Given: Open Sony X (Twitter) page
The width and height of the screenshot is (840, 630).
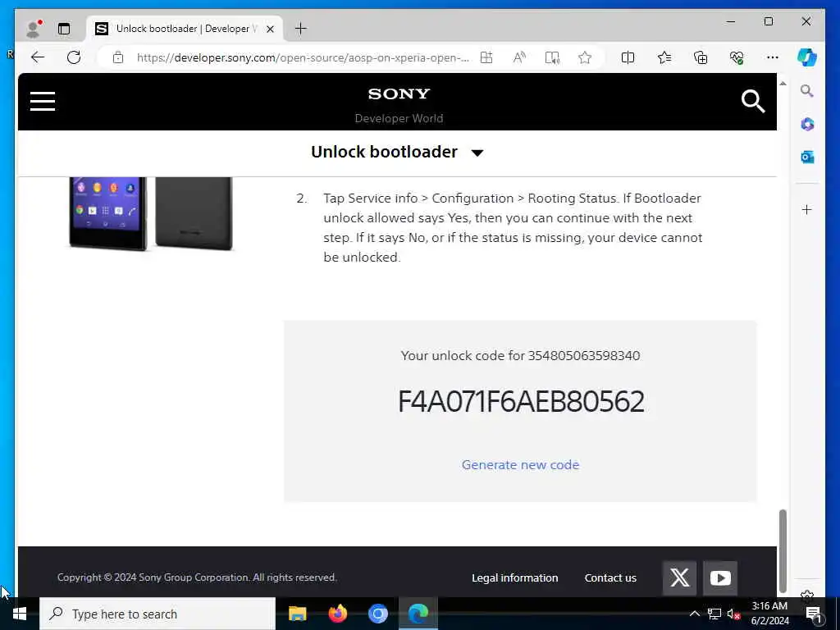Looking at the screenshot, I should [x=679, y=578].
